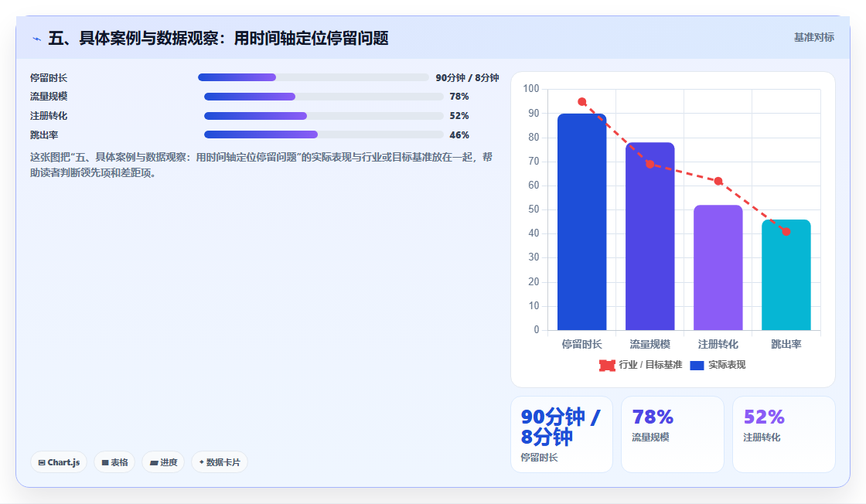Viewport: 866px width, 504px height.
Task: Click the 跳出率 label in progress list
Action: pos(44,135)
